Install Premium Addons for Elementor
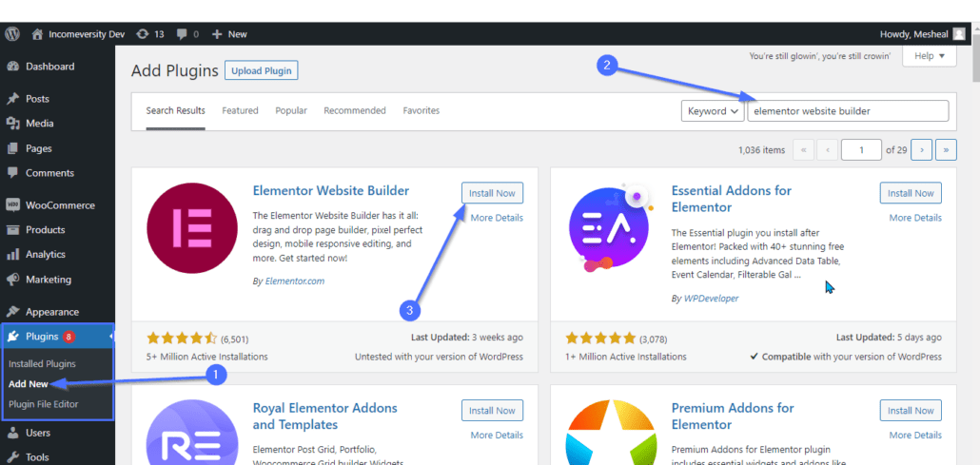The height and width of the screenshot is (465, 980). tap(911, 411)
